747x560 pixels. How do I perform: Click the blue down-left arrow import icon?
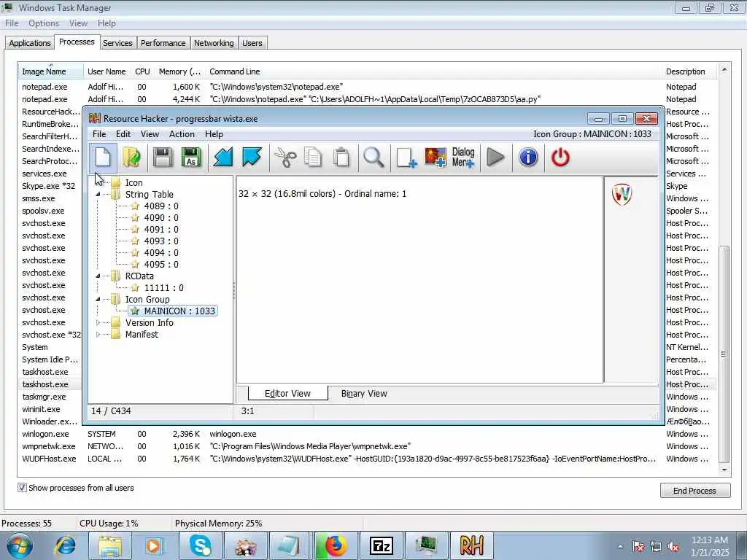tap(222, 157)
